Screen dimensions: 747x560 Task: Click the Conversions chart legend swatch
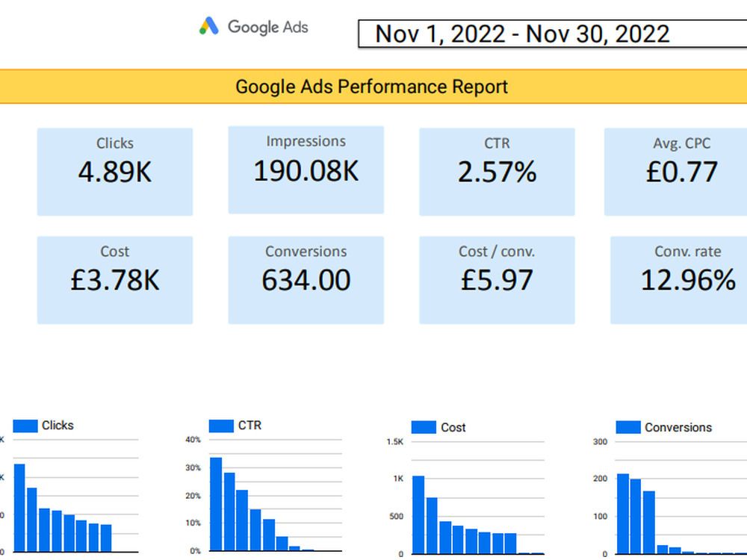pos(628,427)
